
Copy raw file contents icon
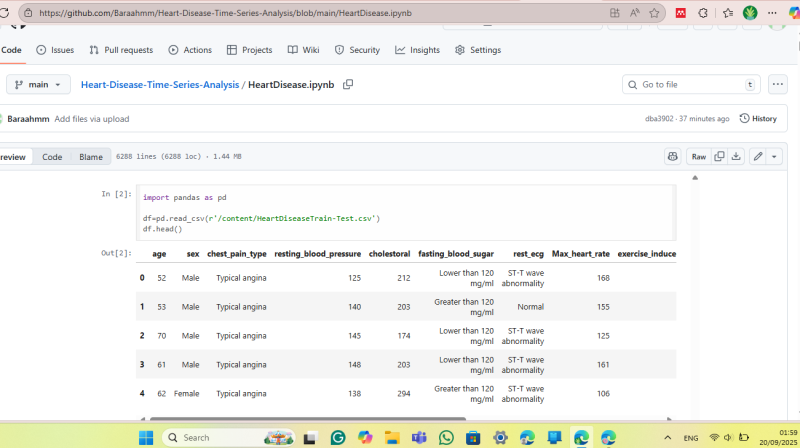[719, 156]
